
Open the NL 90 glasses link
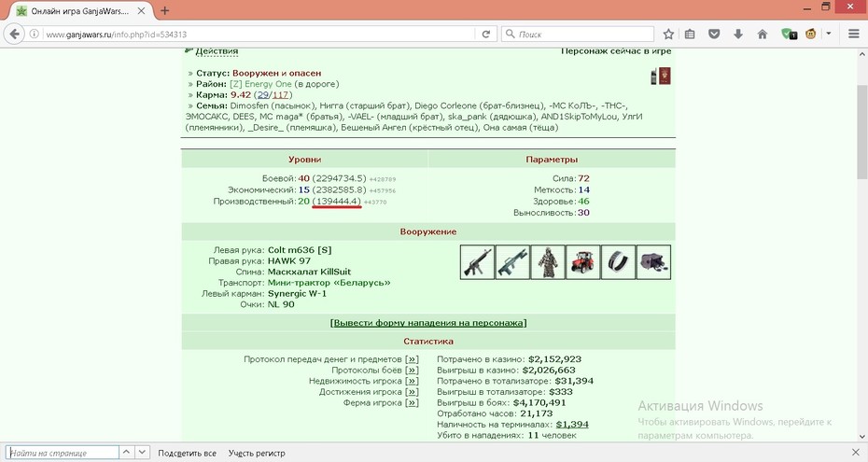281,304
